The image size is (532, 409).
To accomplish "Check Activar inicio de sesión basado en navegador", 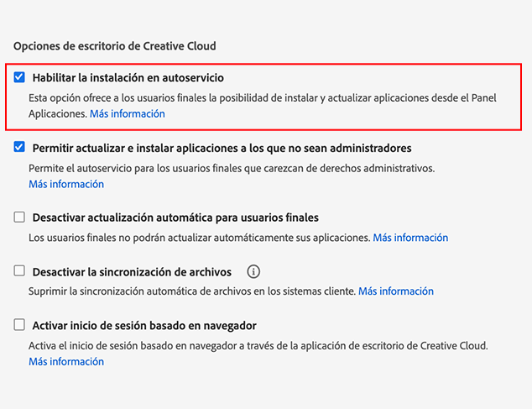I will [x=20, y=325].
